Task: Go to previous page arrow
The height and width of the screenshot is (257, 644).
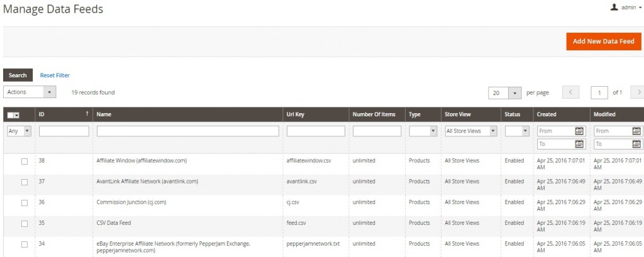Action: pyautogui.click(x=571, y=92)
